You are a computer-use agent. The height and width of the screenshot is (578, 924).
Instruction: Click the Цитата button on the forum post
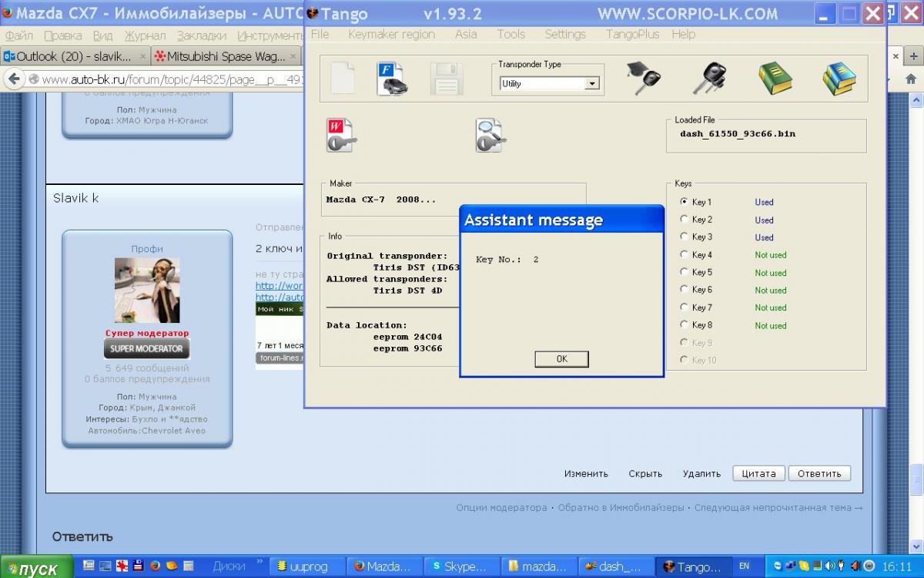tap(758, 473)
